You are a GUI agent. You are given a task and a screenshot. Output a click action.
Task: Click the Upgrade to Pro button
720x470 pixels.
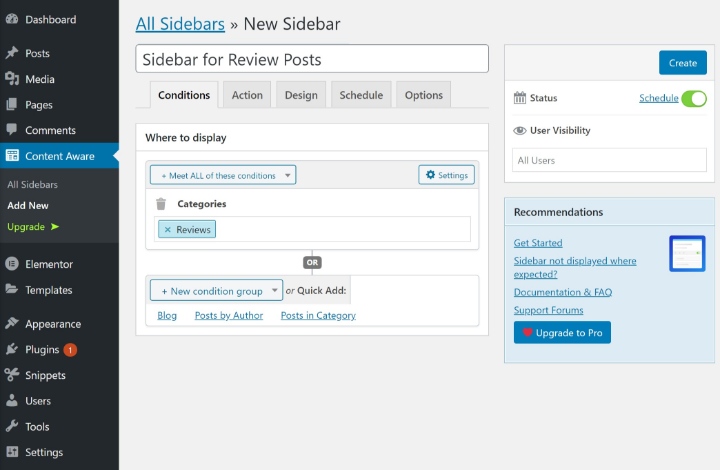pyautogui.click(x=562, y=332)
